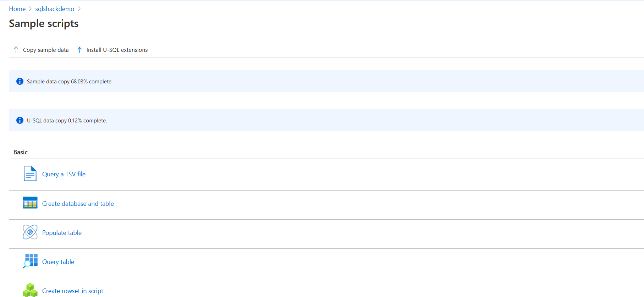The height and width of the screenshot is (297, 644).
Task: Open Create rowset in script sample
Action: coord(73,291)
